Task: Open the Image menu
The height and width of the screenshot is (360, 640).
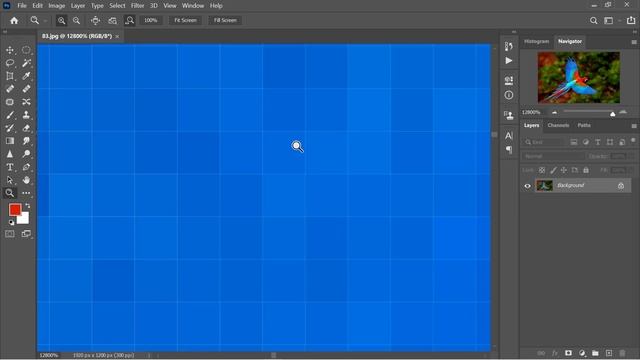Action: point(57,6)
